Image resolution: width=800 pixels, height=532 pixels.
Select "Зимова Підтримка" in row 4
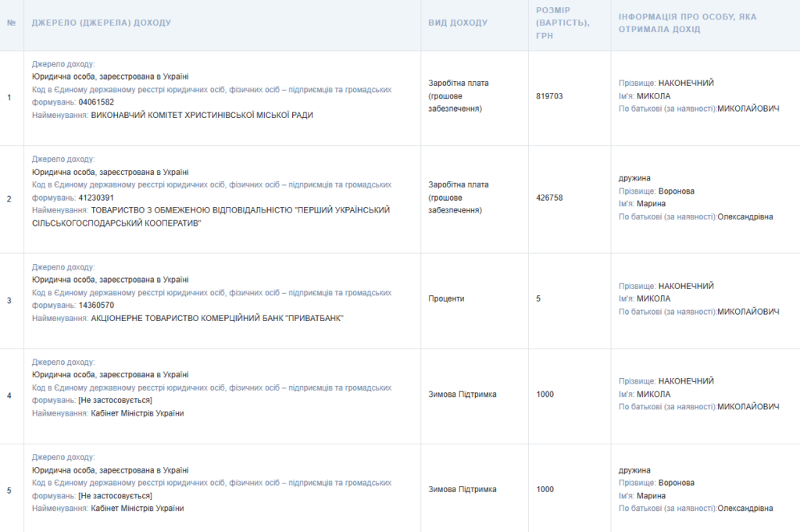462,395
